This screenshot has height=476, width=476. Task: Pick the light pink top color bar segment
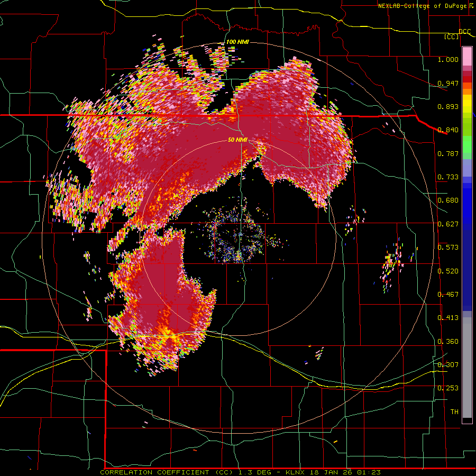[x=467, y=56]
